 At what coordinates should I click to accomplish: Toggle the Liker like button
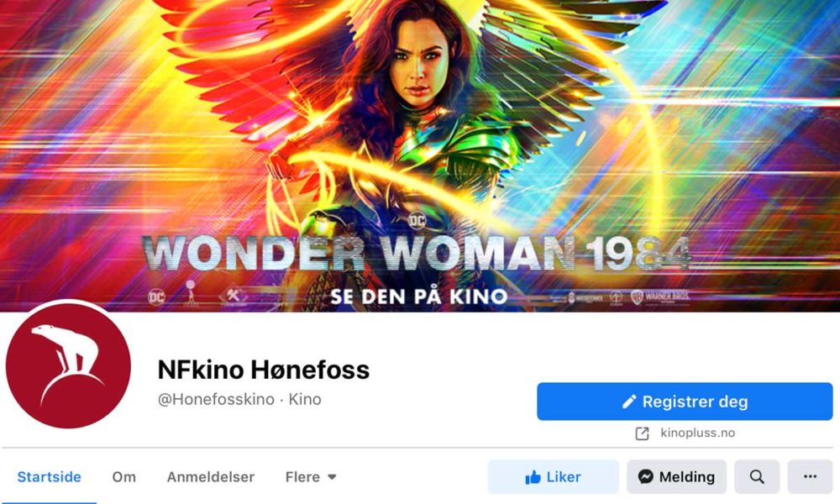(x=553, y=476)
